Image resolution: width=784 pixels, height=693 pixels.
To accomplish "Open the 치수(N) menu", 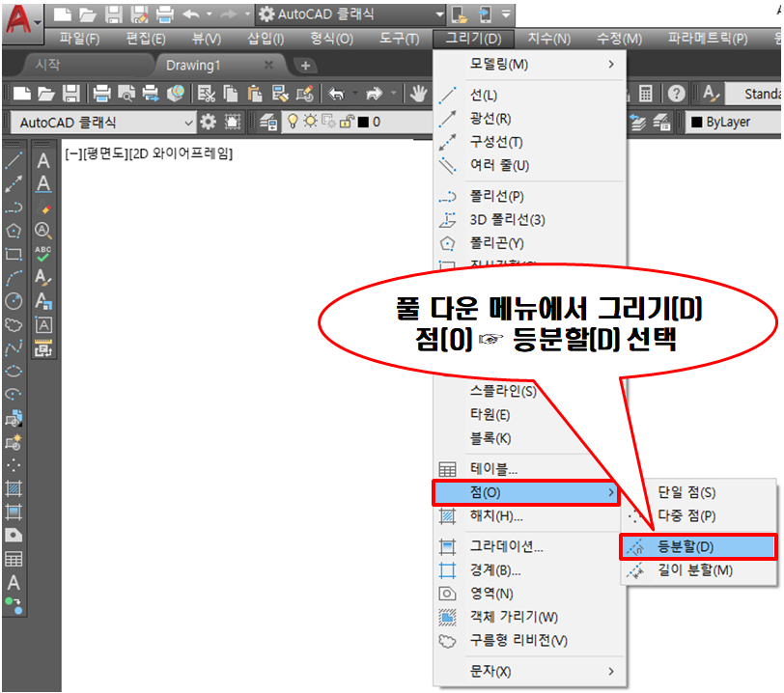I will click(549, 39).
